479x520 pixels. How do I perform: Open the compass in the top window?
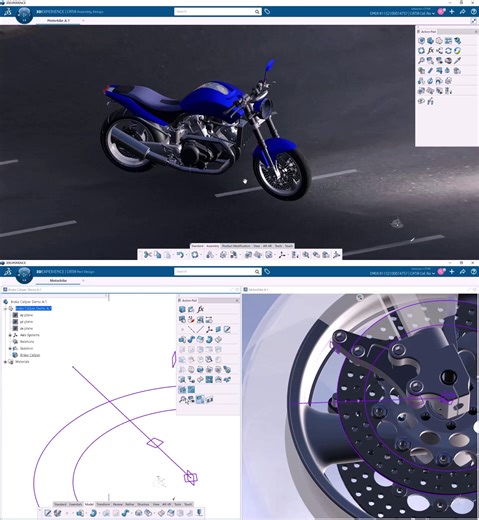(x=24, y=15)
